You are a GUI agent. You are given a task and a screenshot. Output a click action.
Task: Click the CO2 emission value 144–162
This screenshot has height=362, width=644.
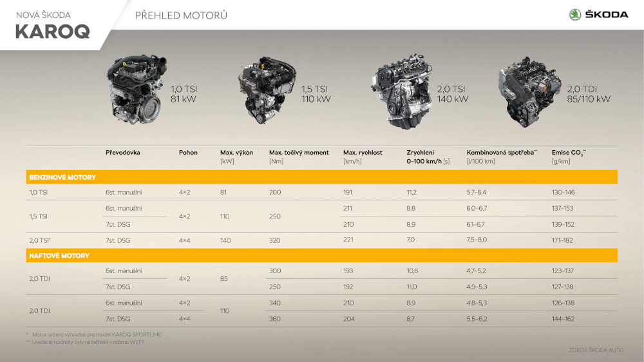coord(563,319)
